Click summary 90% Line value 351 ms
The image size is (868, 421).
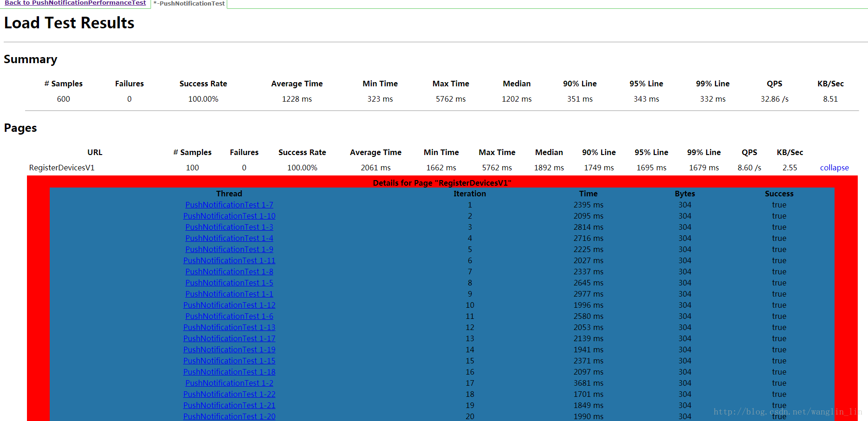(580, 99)
